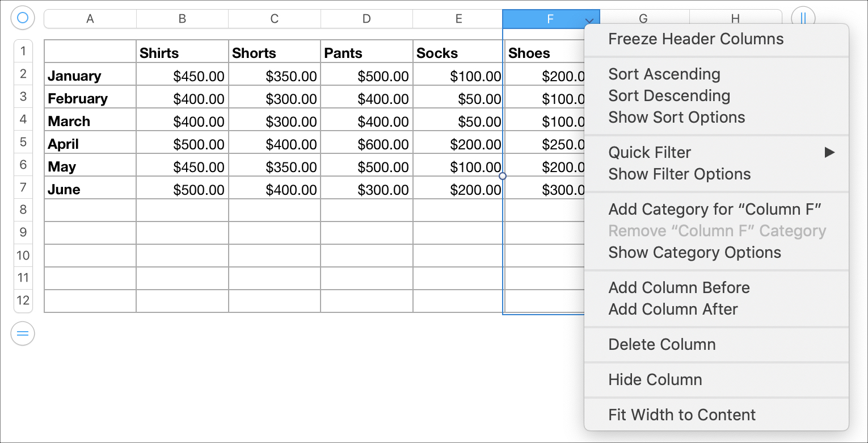Select row number 5
This screenshot has height=443, width=868.
pos(23,142)
